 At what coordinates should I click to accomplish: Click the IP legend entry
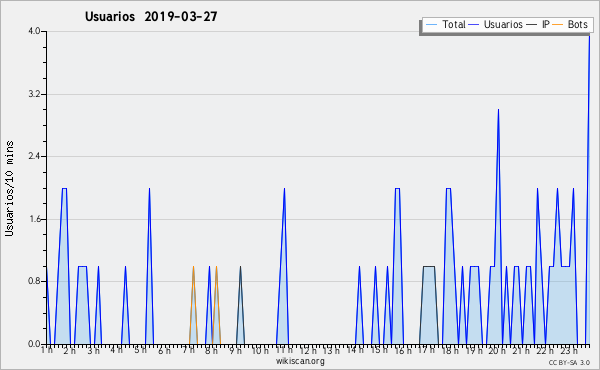click(538, 24)
